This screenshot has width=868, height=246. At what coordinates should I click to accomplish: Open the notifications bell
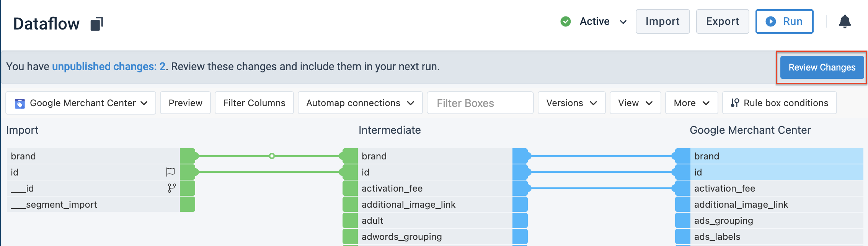[845, 21]
